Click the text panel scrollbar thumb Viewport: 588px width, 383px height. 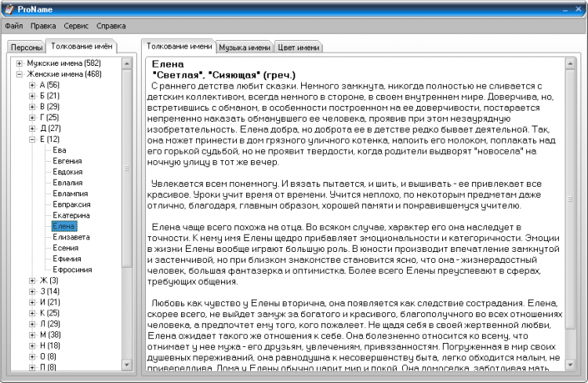pyautogui.click(x=570, y=199)
